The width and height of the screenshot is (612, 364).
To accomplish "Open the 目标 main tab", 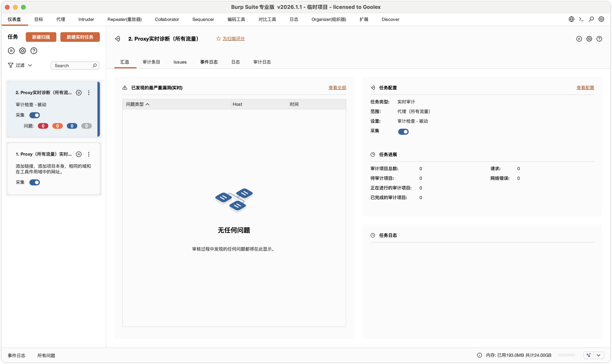I will (x=38, y=19).
